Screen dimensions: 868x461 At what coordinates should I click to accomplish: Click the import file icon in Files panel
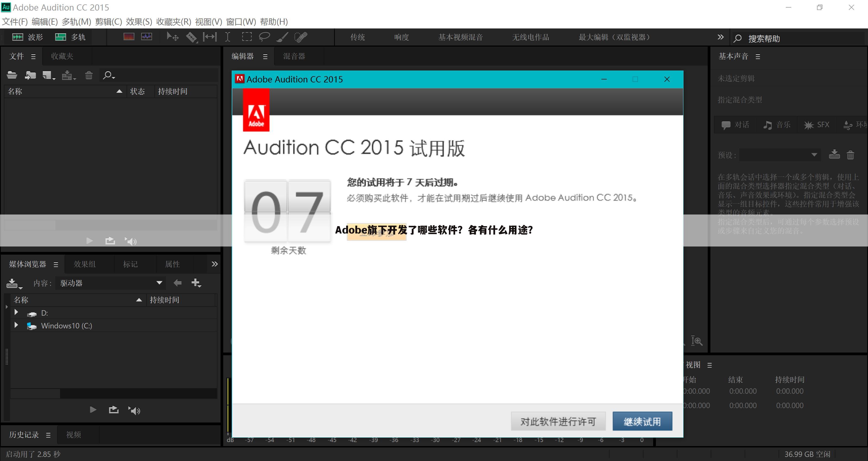pyautogui.click(x=30, y=75)
